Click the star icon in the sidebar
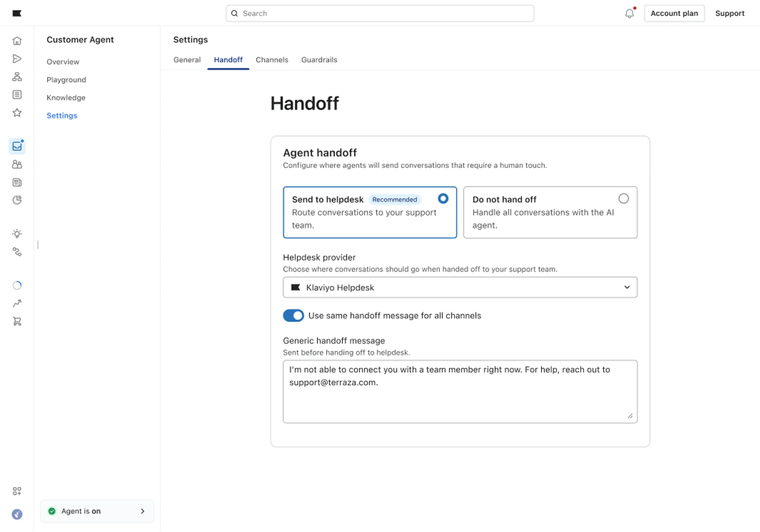 pyautogui.click(x=17, y=113)
